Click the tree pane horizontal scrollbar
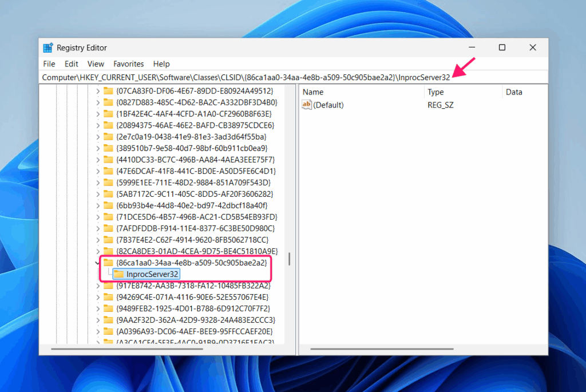The height and width of the screenshot is (392, 586). pos(127,349)
